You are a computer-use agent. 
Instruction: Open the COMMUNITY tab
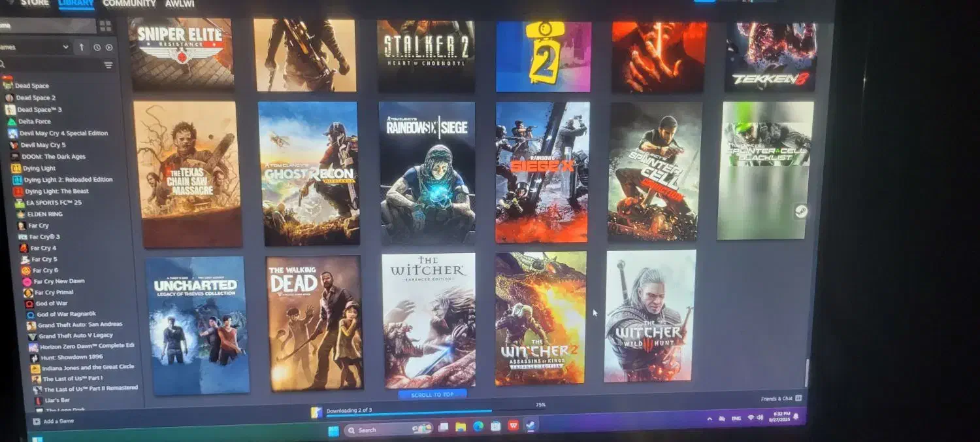click(129, 3)
